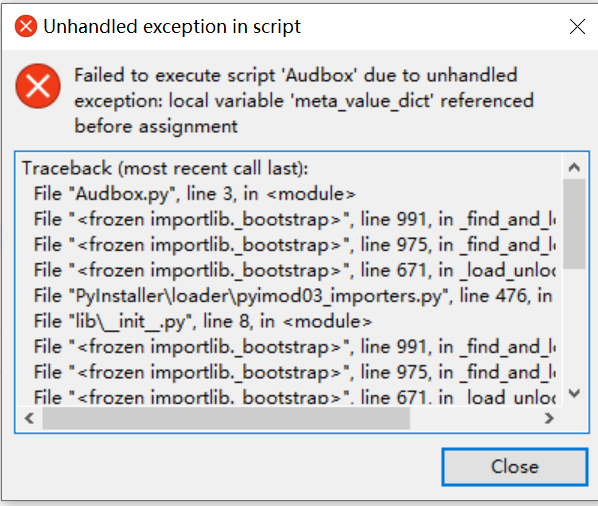The width and height of the screenshot is (598, 506).
Task: Click the traceback scroll-up arrow
Action: coord(574,167)
